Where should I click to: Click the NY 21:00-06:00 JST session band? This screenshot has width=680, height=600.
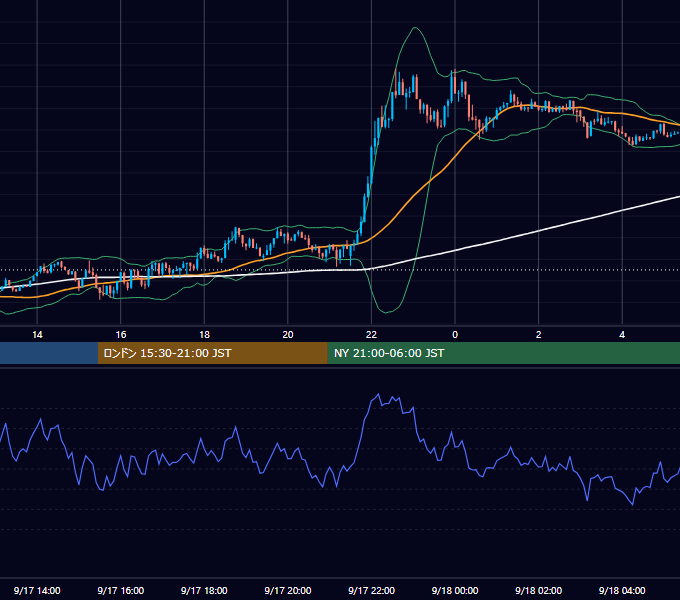pyautogui.click(x=503, y=353)
